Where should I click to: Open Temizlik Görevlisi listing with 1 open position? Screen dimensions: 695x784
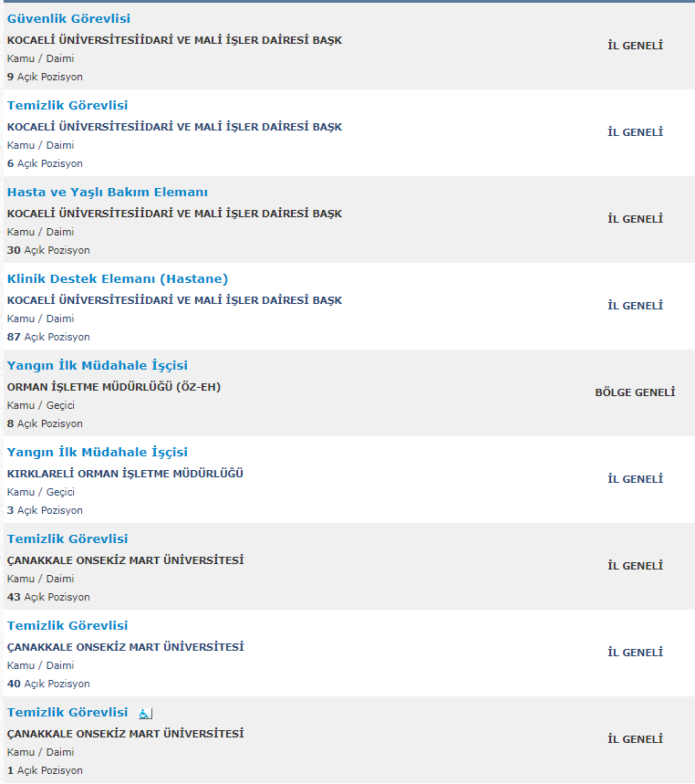pyautogui.click(x=67, y=713)
